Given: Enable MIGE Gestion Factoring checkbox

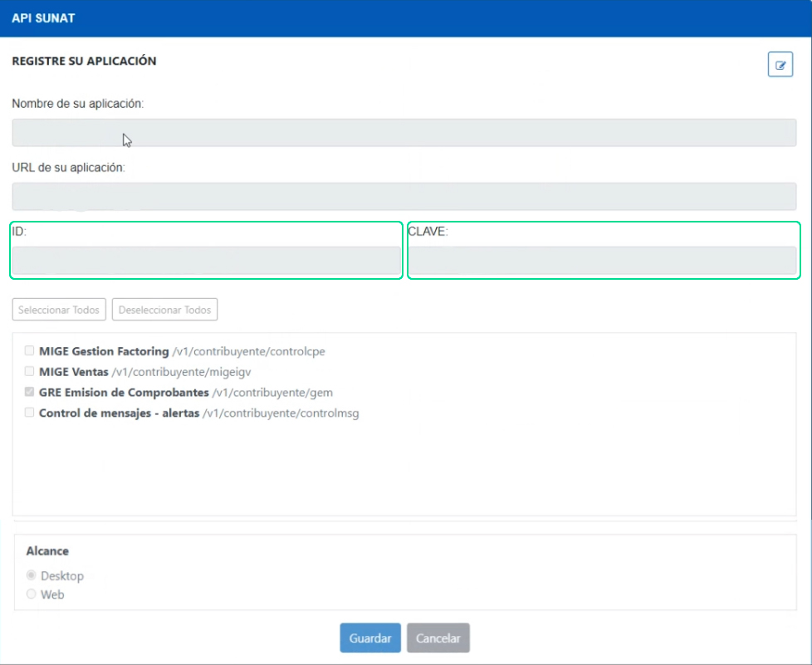Looking at the screenshot, I should [x=30, y=351].
